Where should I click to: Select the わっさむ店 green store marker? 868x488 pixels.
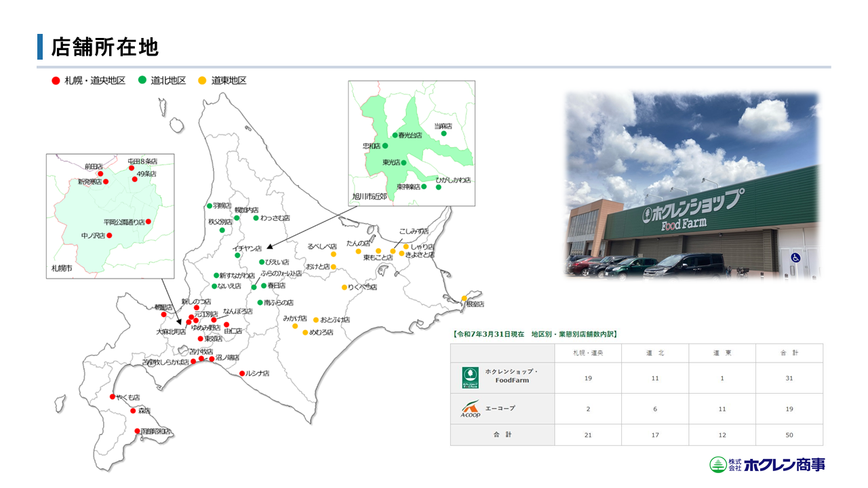[x=256, y=218]
